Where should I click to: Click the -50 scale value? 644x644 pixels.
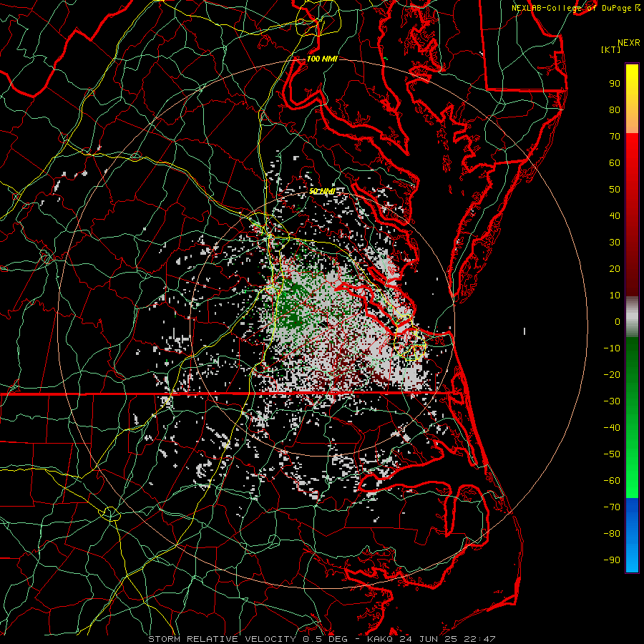[x=612, y=454]
